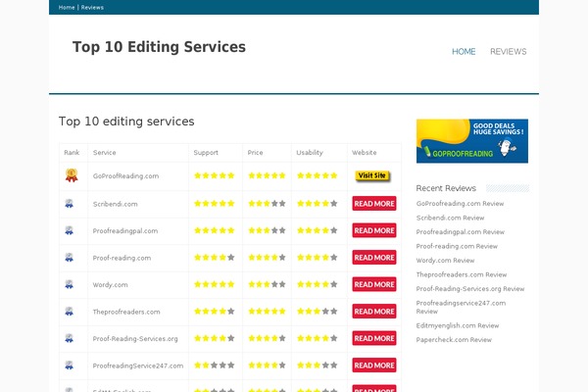Click the Website column header
The height and width of the screenshot is (392, 588).
[x=365, y=153]
